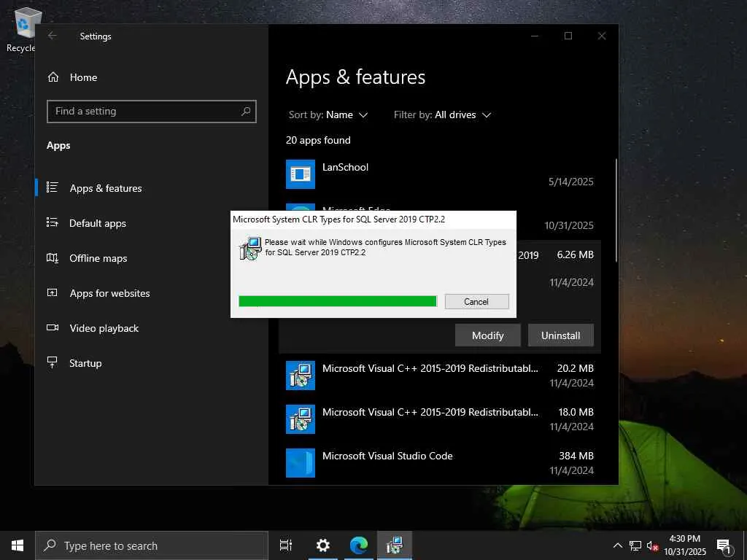Click the Type here to search taskbar box

tap(152, 545)
